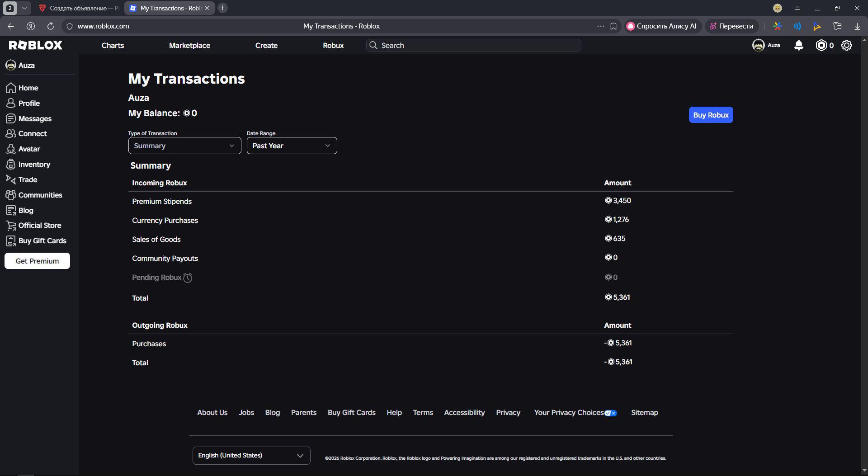Open the Parents footer link
Image resolution: width=868 pixels, height=476 pixels.
click(304, 413)
